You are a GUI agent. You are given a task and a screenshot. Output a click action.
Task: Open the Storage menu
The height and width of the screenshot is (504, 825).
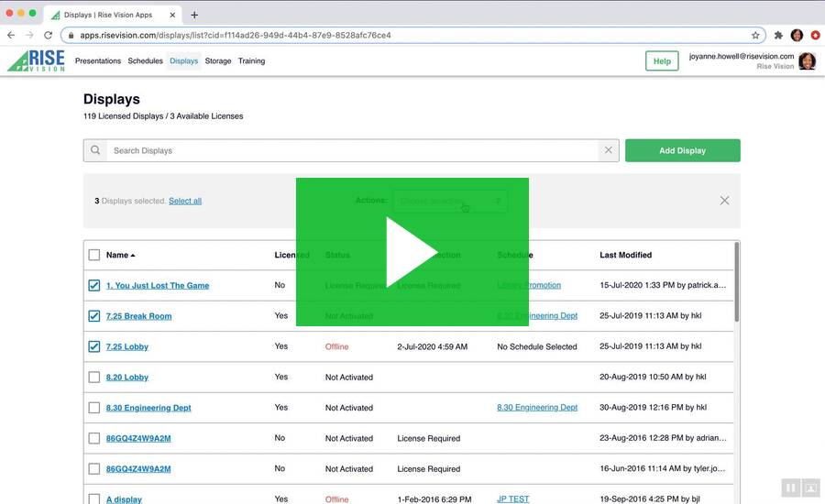[218, 61]
